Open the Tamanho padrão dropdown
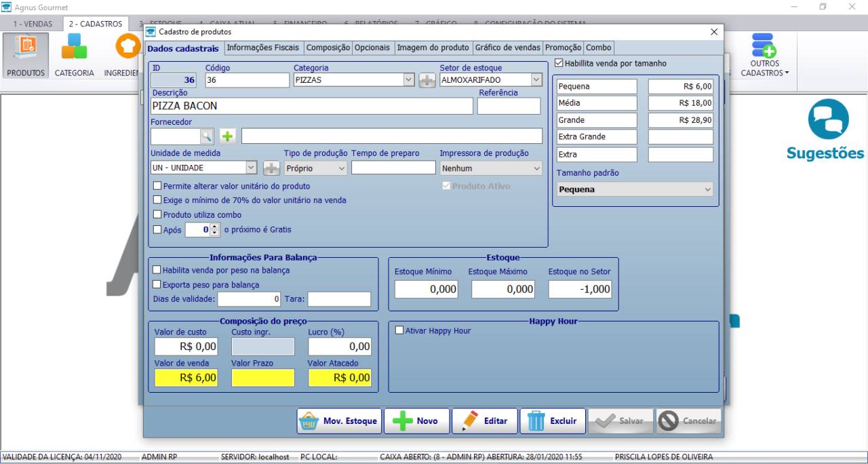 (x=708, y=190)
